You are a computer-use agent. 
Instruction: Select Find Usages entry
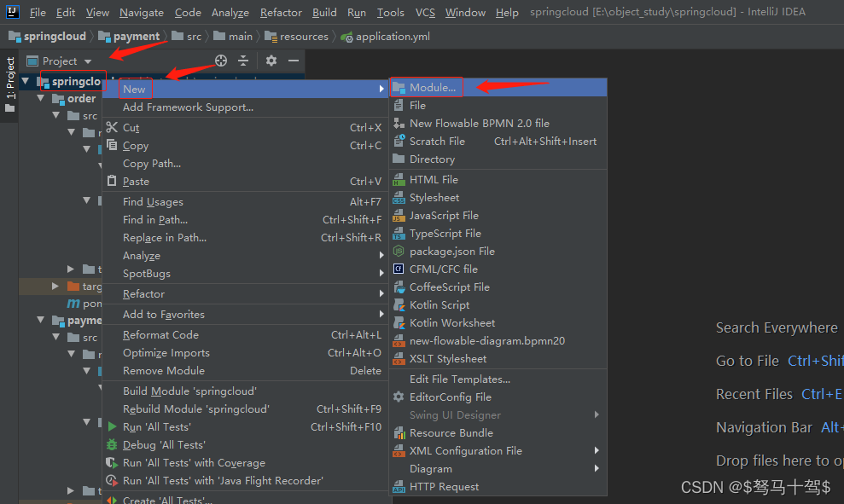tap(245, 202)
